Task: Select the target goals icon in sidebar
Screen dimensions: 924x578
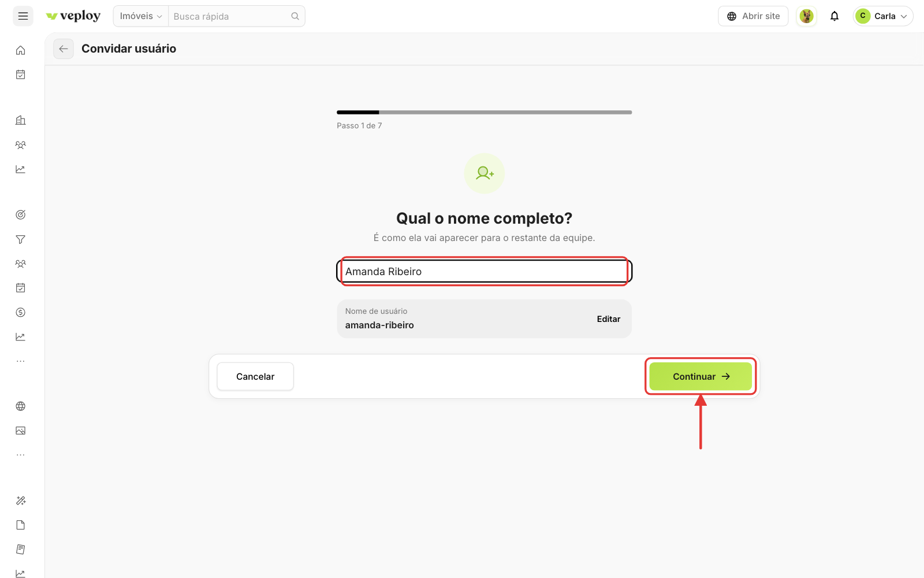Action: click(21, 215)
